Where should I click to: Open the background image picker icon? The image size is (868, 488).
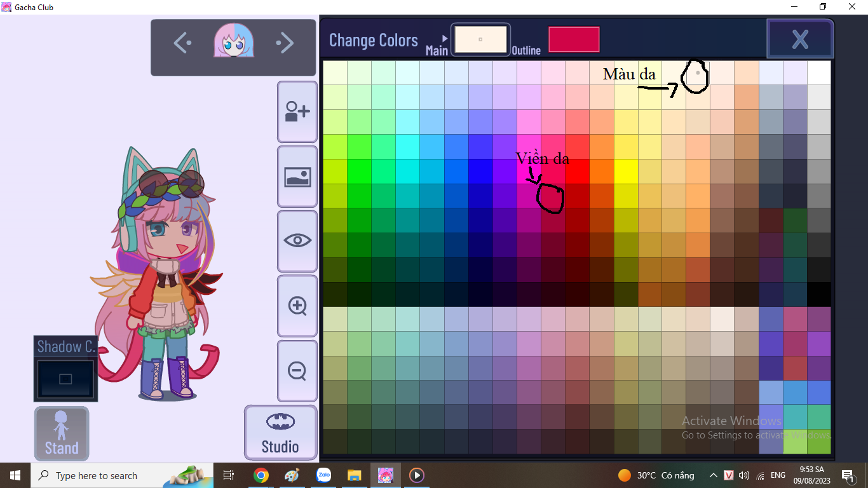[297, 177]
